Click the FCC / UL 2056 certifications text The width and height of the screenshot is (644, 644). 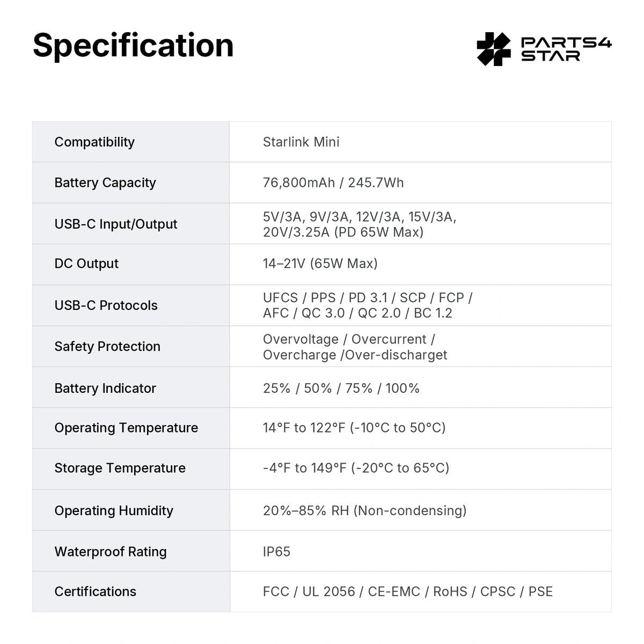408,591
